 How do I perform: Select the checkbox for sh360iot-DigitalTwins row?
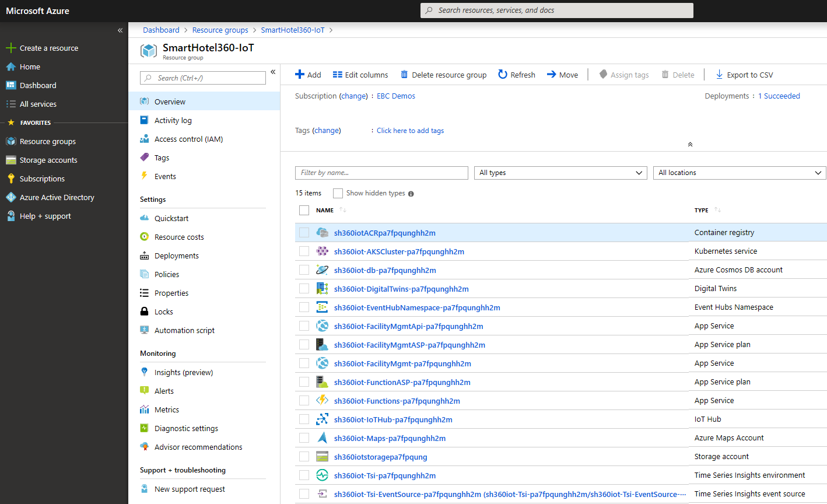tap(304, 289)
